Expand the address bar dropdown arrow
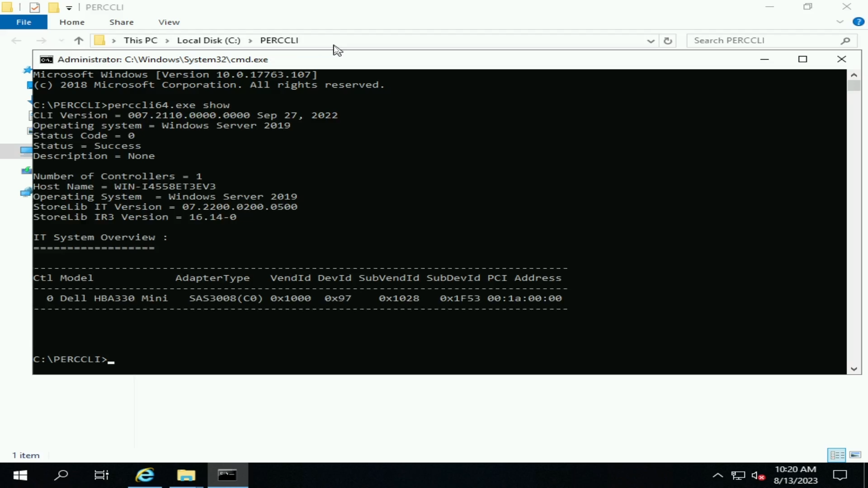Image resolution: width=868 pixels, height=488 pixels. click(x=651, y=40)
